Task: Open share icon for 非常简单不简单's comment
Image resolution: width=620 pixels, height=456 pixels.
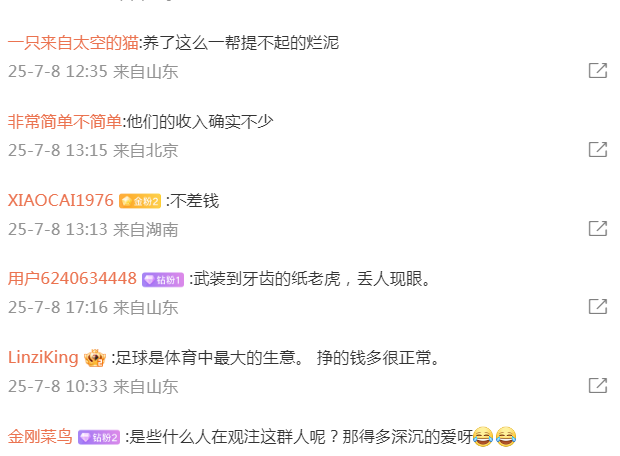Action: 598,149
